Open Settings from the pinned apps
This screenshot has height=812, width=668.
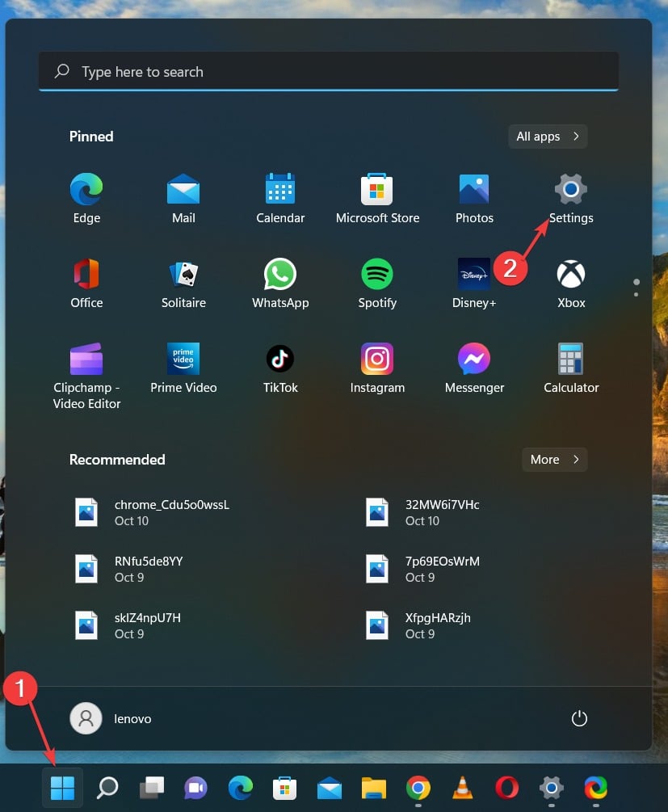click(x=571, y=198)
